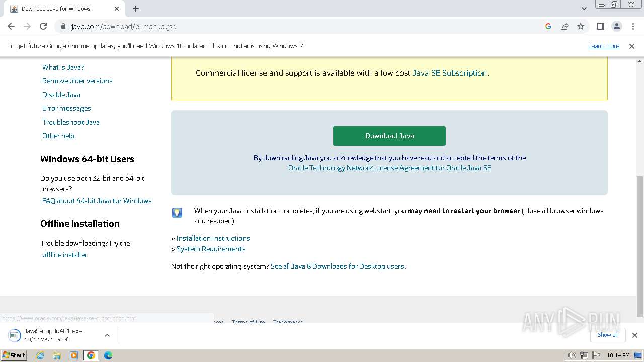Close the downloads shelf

pyautogui.click(x=634, y=335)
